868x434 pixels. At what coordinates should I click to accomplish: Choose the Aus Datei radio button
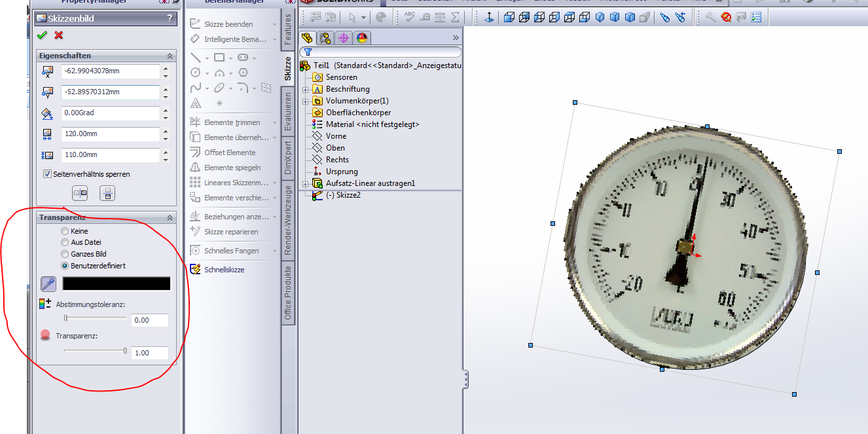pos(64,242)
